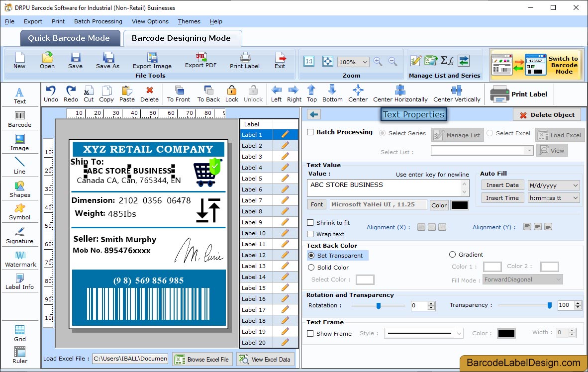
Task: Export label to PDF
Action: click(200, 60)
